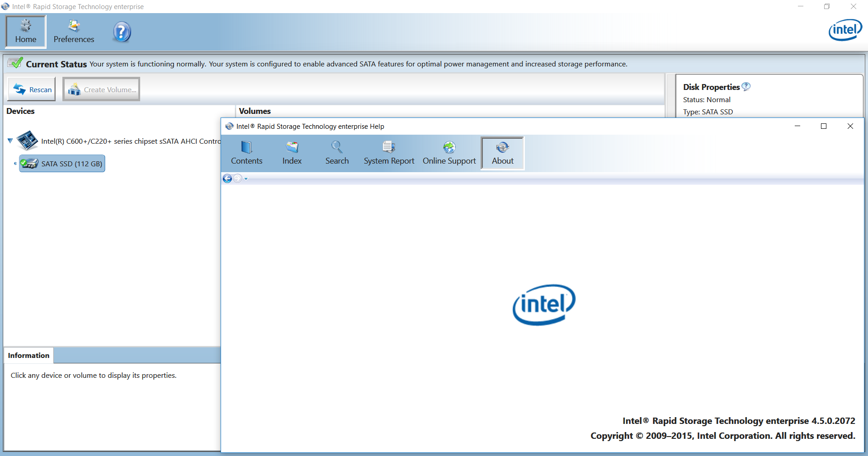Click the Help window title bar icon
868x456 pixels.
coord(229,126)
